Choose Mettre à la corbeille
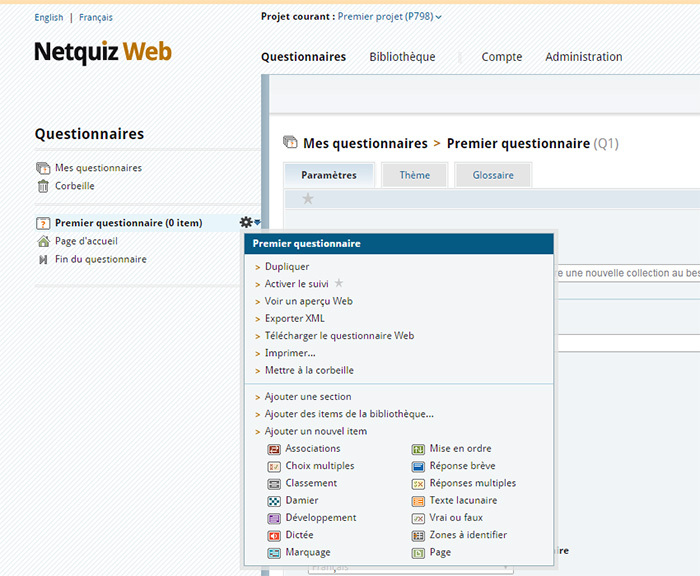700x576 pixels. pos(309,370)
